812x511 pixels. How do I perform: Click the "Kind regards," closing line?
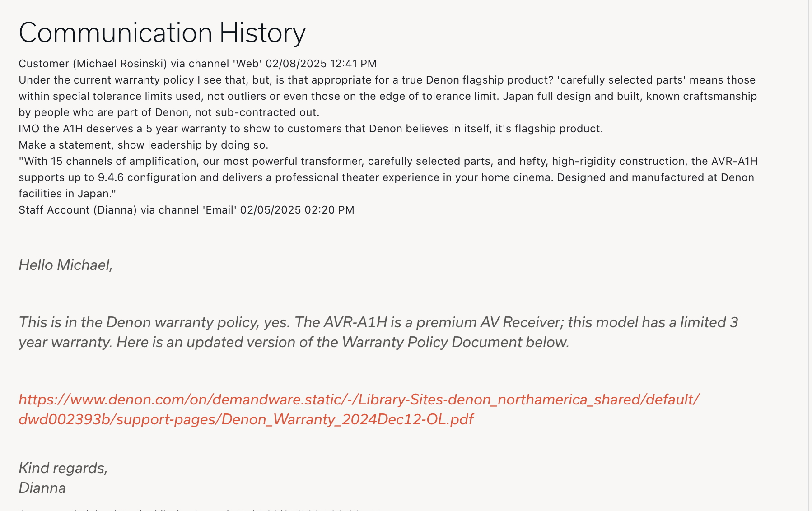tap(63, 468)
